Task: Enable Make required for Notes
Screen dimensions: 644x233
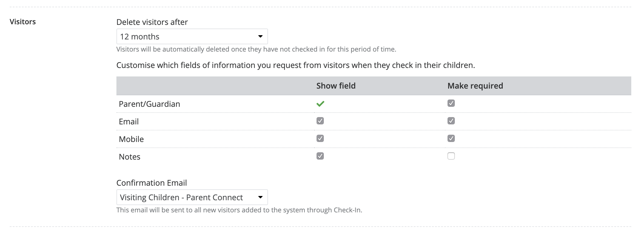Action: click(x=451, y=156)
